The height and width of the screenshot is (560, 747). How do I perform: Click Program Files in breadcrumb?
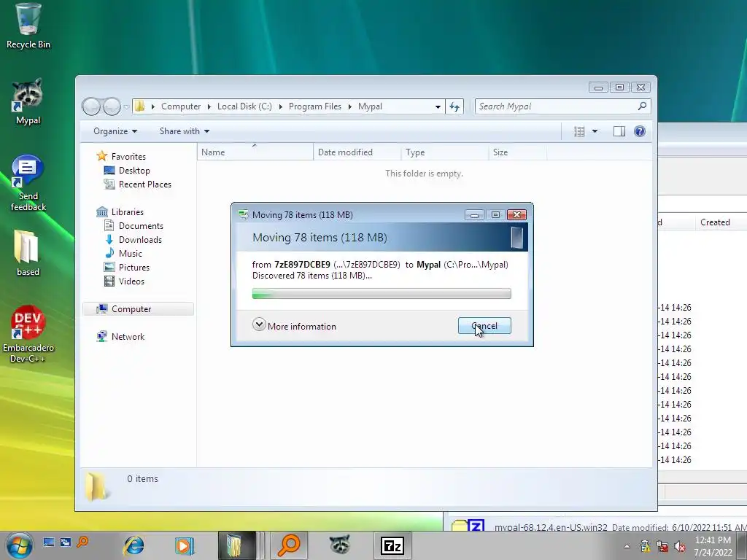coord(315,106)
